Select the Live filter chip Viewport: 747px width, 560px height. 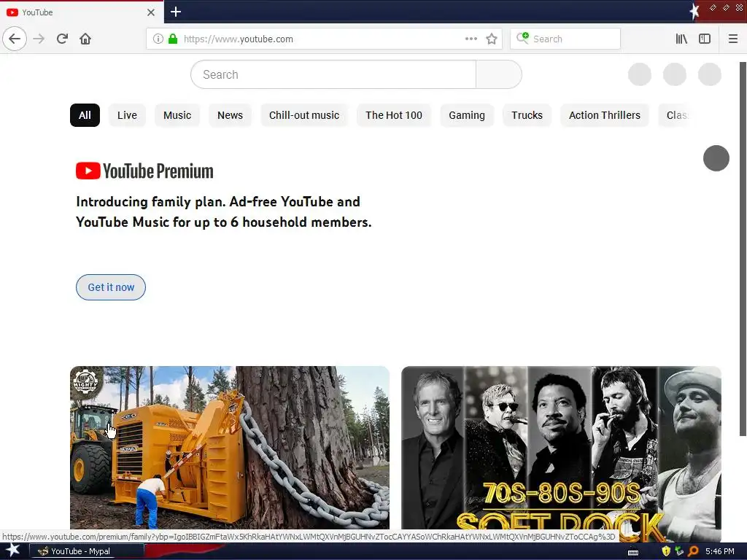click(x=127, y=115)
